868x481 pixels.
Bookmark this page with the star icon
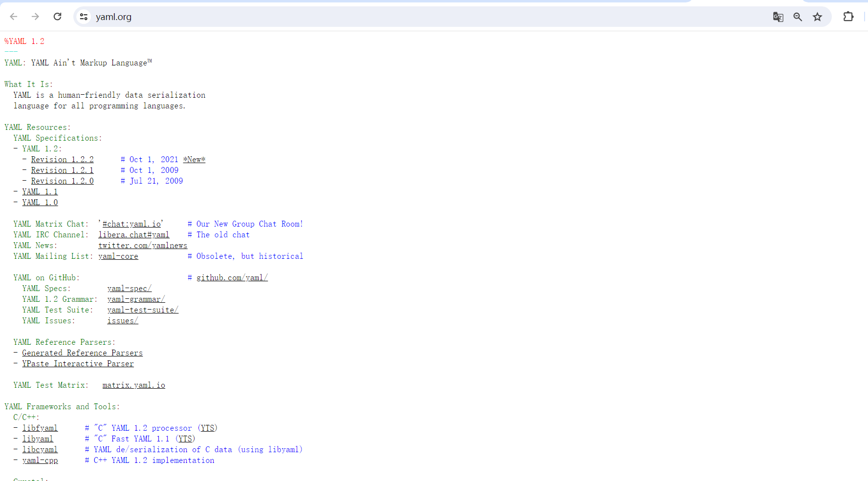(x=817, y=17)
